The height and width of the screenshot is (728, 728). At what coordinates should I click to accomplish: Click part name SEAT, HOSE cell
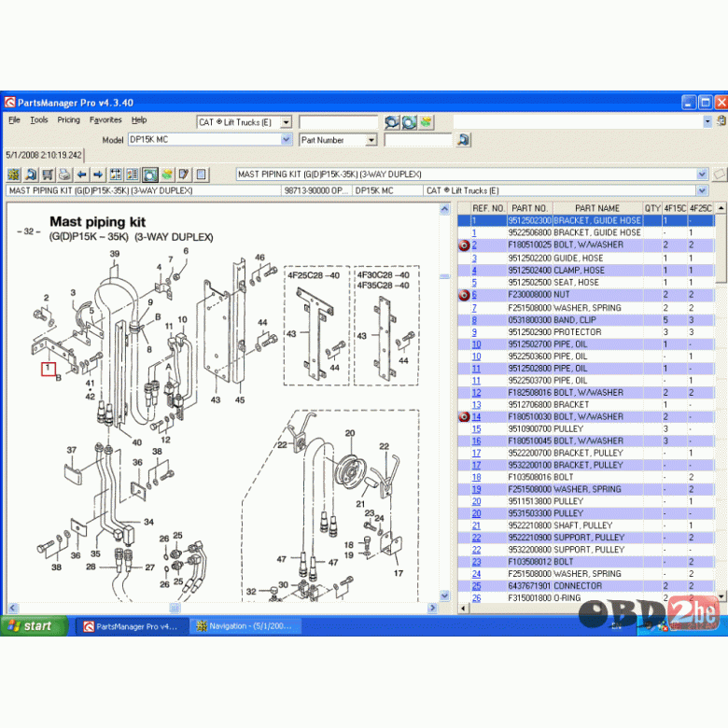click(x=598, y=282)
